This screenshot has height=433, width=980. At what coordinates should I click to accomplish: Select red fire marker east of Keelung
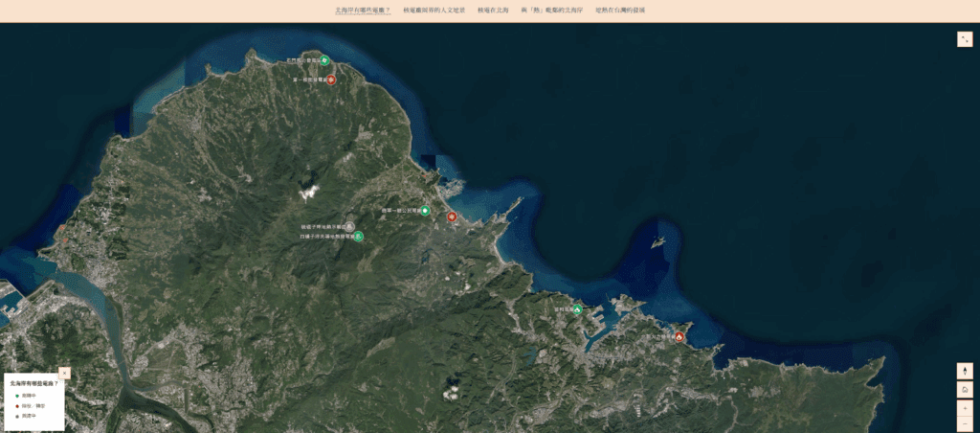pos(679,337)
